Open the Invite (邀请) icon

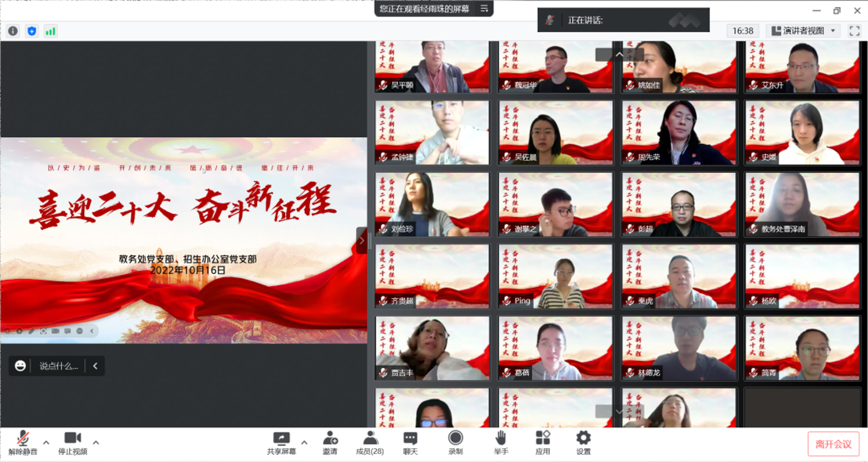(330, 442)
